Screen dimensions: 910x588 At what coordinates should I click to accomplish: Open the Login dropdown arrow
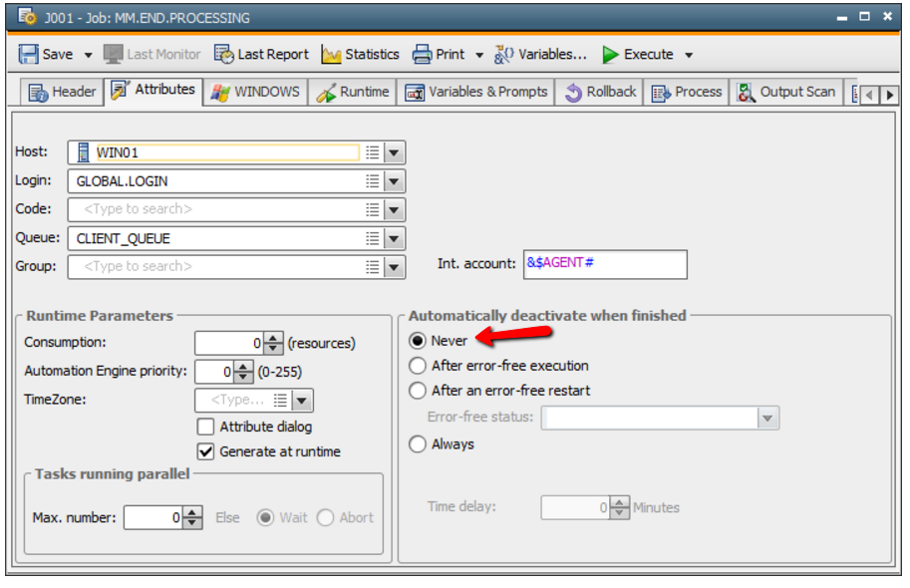click(394, 180)
